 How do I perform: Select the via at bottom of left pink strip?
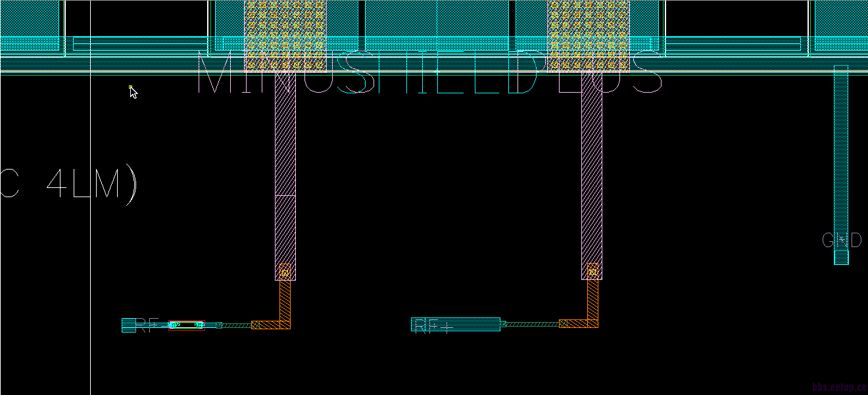pyautogui.click(x=285, y=271)
